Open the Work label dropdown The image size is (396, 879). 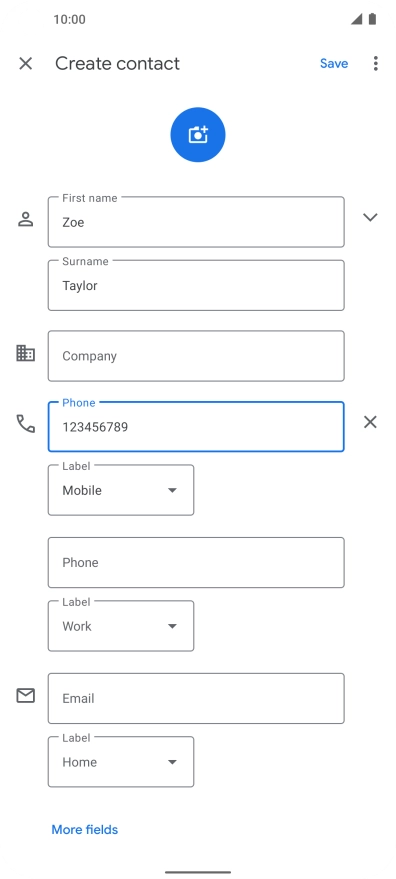tap(121, 626)
